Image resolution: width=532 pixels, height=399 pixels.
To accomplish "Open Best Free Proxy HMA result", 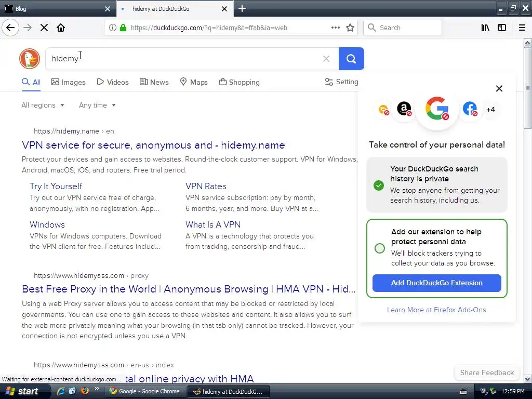I will click(189, 289).
